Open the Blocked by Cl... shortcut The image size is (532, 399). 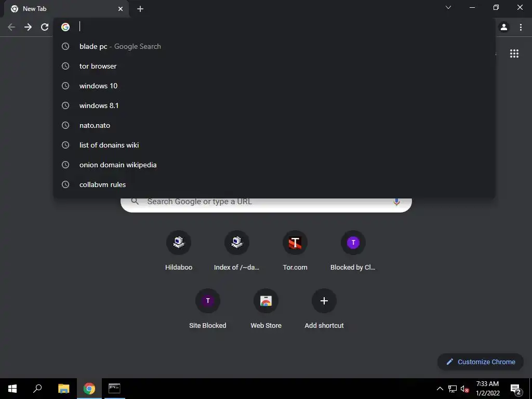[353, 251]
